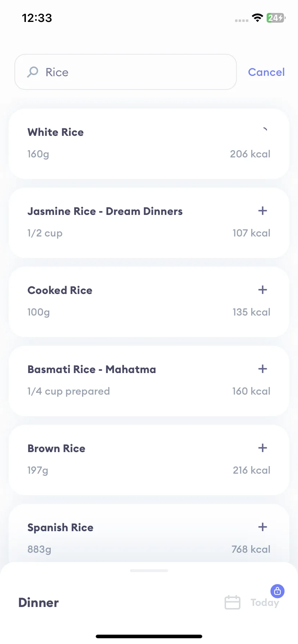Screen dimensions: 298x644
Task: Select the Brown Rice 197g result
Action: (x=149, y=460)
